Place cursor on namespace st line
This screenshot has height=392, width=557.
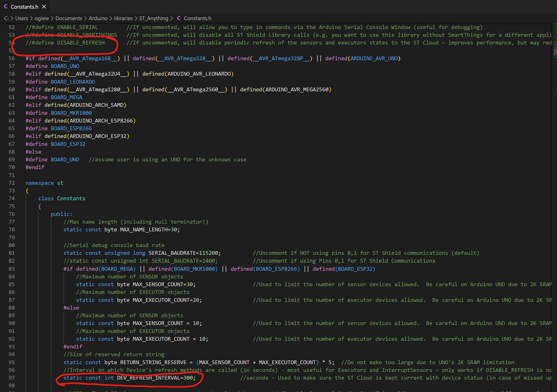pyautogui.click(x=44, y=183)
